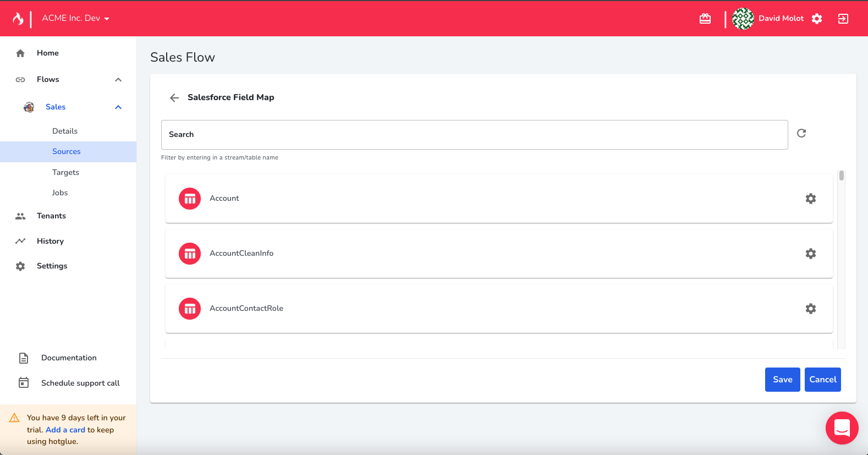The image size is (868, 455).
Task: Click the Home house icon
Action: click(20, 53)
